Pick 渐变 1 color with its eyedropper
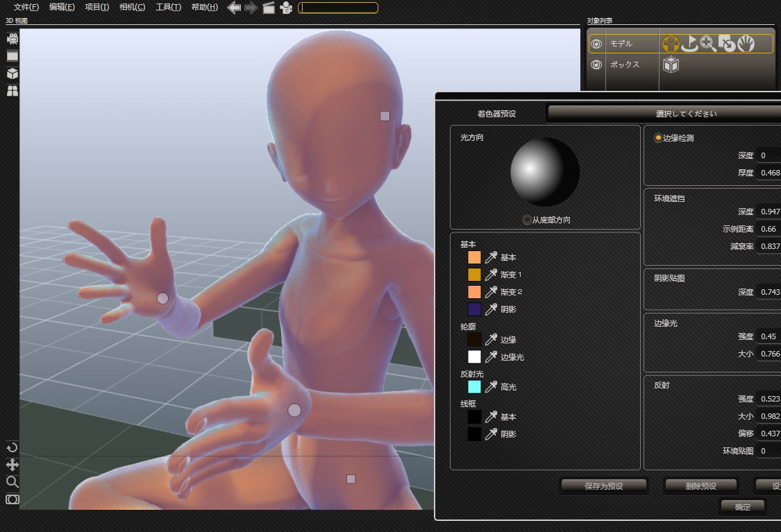 [x=491, y=275]
